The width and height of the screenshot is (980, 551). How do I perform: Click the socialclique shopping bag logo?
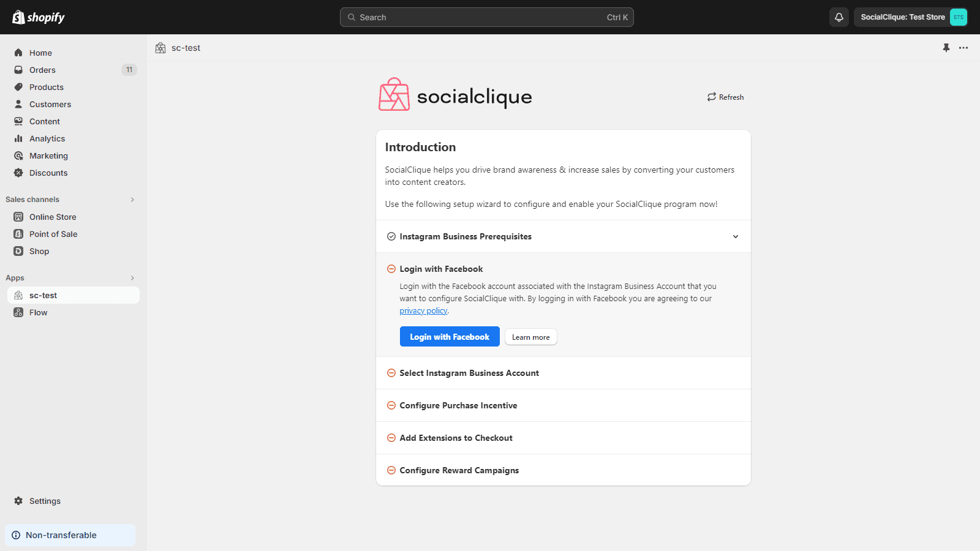tap(394, 95)
